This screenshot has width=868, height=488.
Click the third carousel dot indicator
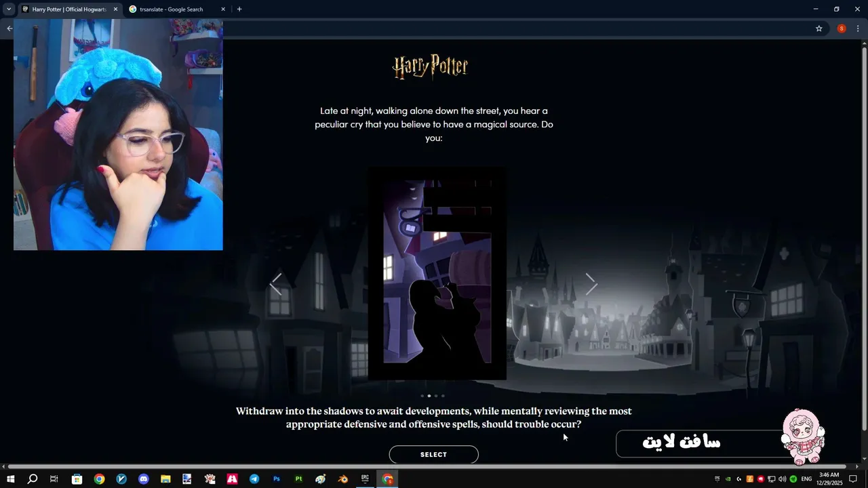pos(436,396)
